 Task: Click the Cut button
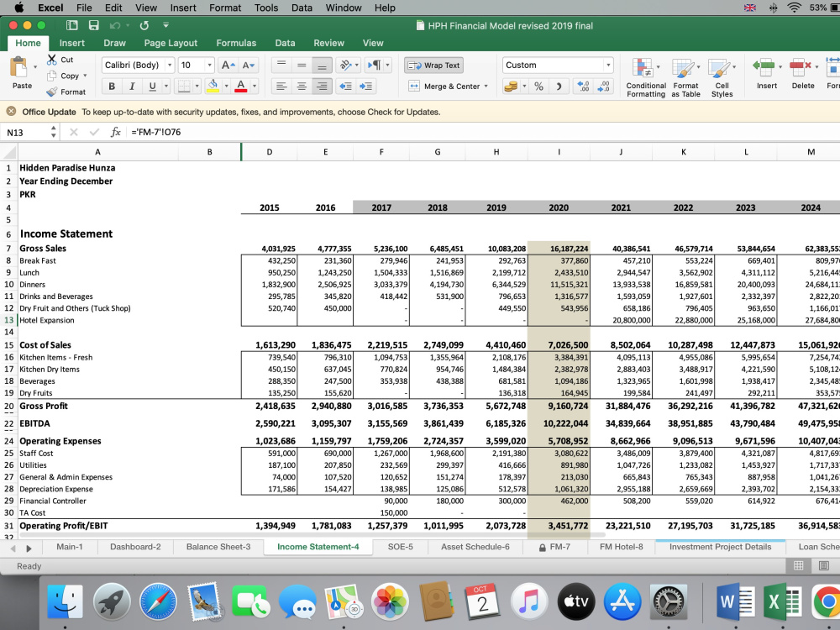coord(60,60)
